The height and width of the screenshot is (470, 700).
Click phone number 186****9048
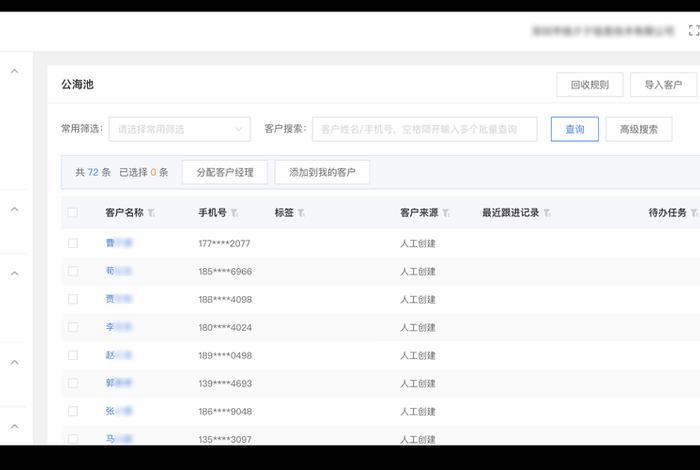225,412
